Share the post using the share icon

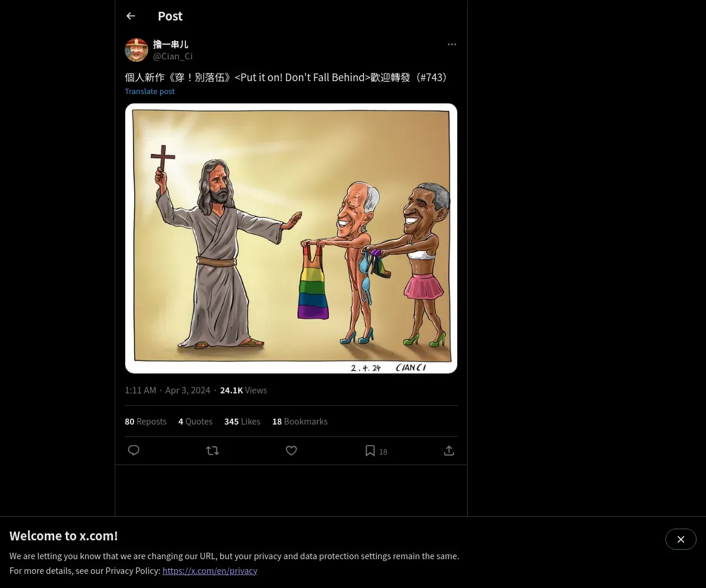[449, 450]
